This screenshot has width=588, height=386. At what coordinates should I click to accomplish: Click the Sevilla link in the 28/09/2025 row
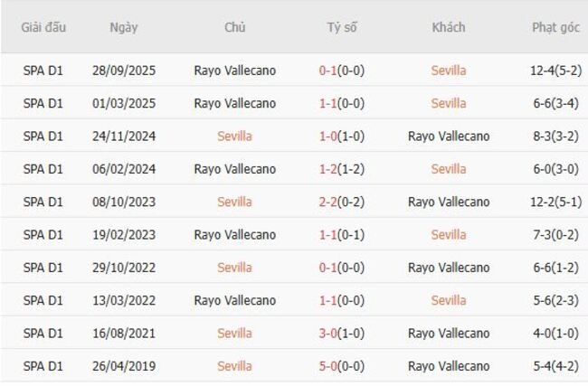(449, 71)
